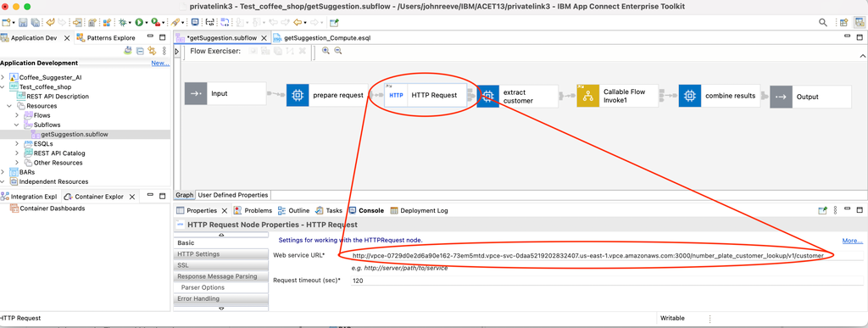Image resolution: width=868 pixels, height=328 pixels.
Task: Click the Save All toolbar icon
Action: click(x=36, y=23)
